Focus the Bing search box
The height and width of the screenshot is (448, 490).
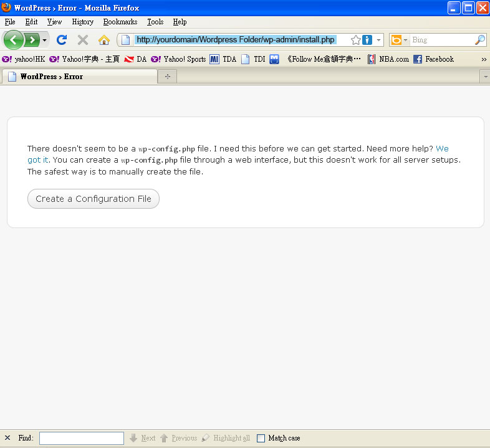441,40
